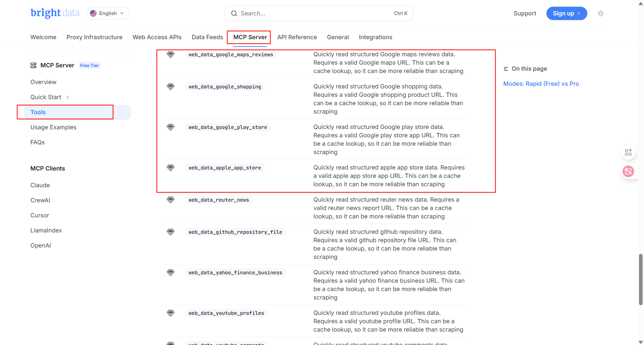Jump to Modes: Rapid (Free) vs Pro

[x=541, y=84]
